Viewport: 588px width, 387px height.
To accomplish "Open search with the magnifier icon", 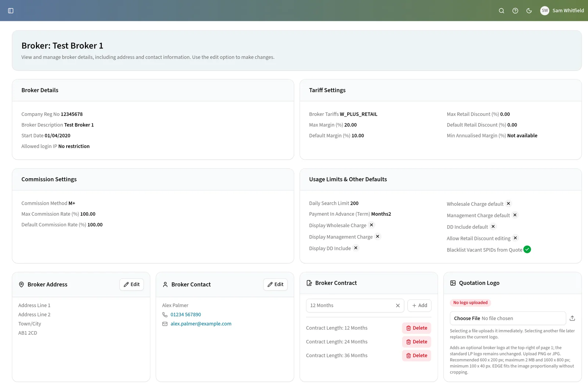I will [x=501, y=11].
